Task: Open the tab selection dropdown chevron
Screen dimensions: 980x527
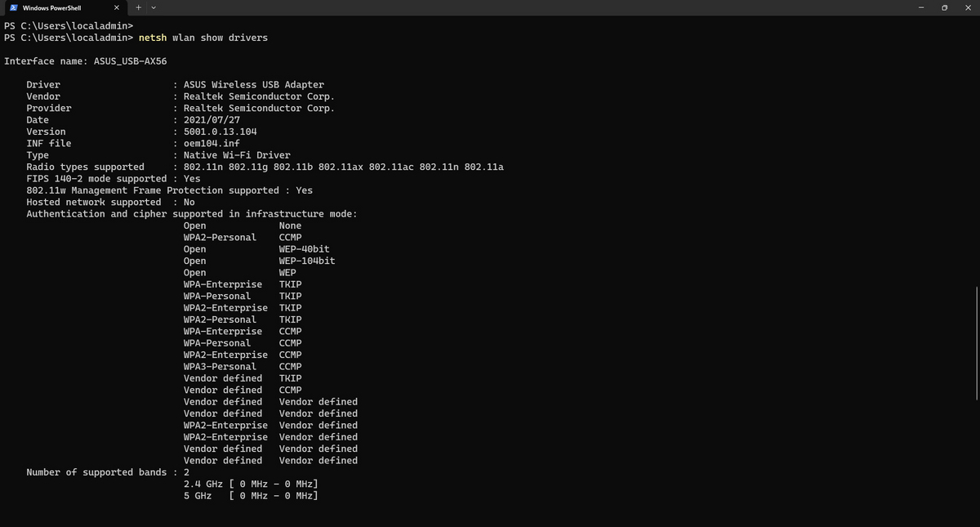Action: pos(155,7)
